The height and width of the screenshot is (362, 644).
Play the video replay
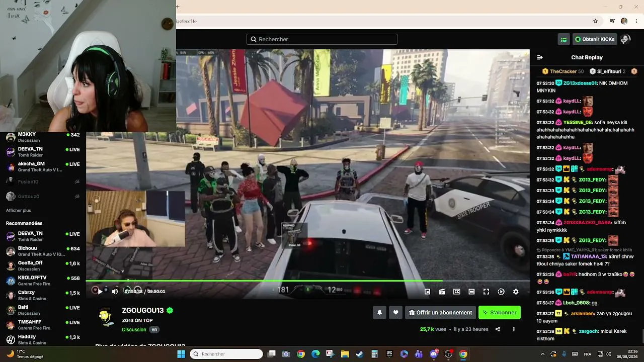[x=100, y=291]
